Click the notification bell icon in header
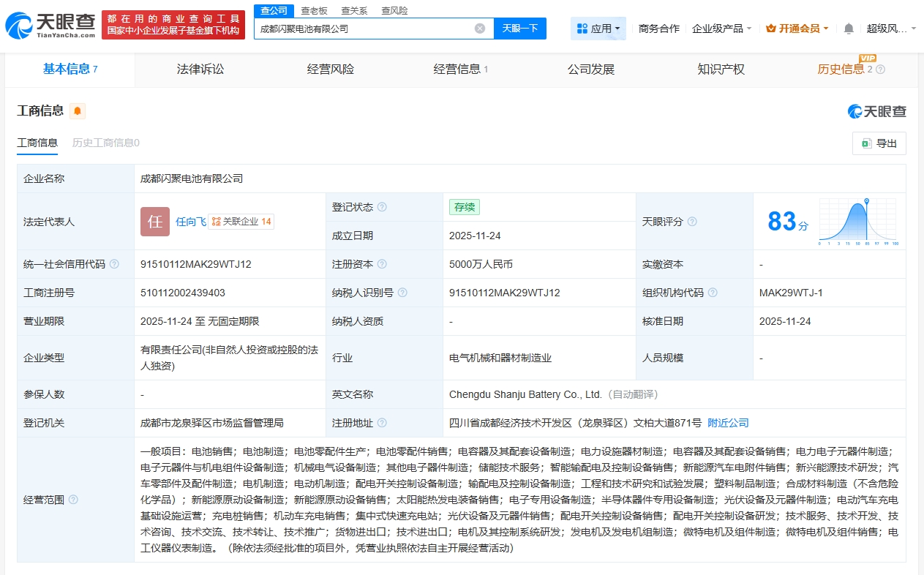Image resolution: width=924 pixels, height=575 pixels. tap(849, 29)
